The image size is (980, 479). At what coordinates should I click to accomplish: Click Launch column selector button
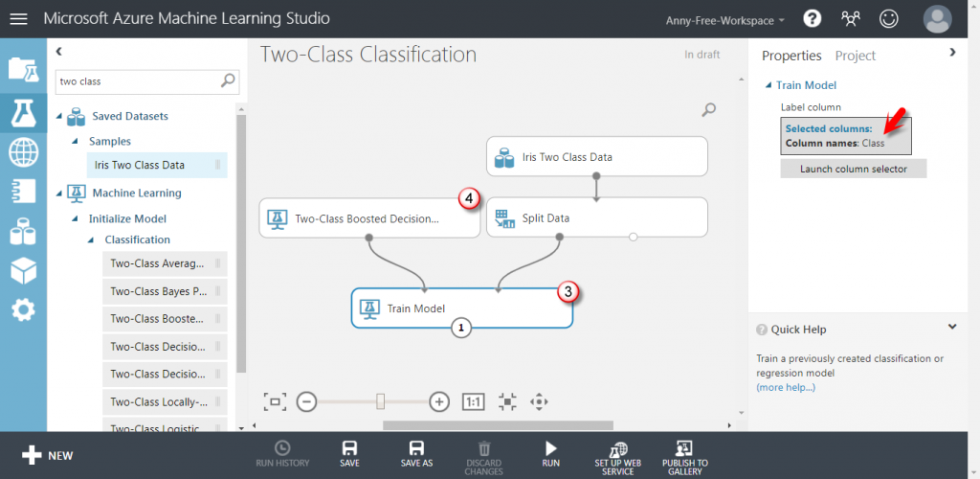853,169
